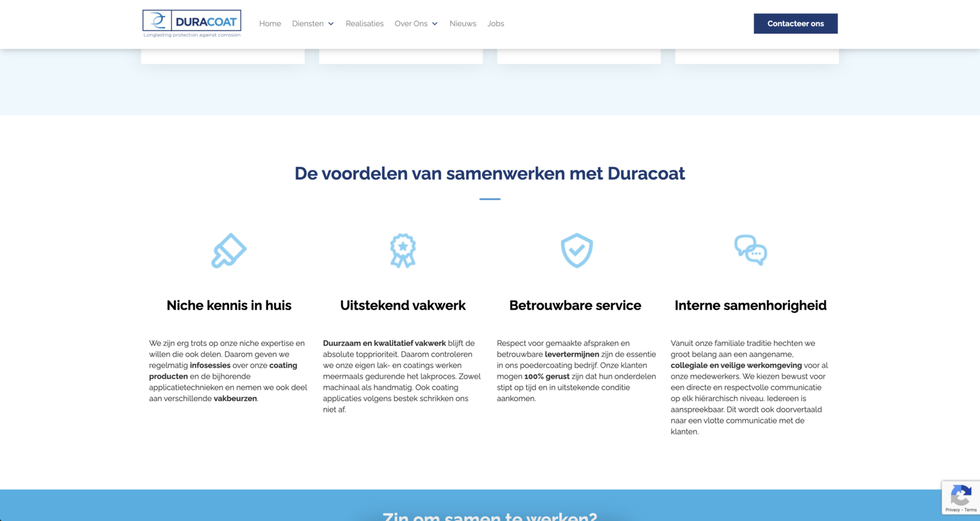Click the bold word vakbeurzen
980x521 pixels.
(235, 398)
